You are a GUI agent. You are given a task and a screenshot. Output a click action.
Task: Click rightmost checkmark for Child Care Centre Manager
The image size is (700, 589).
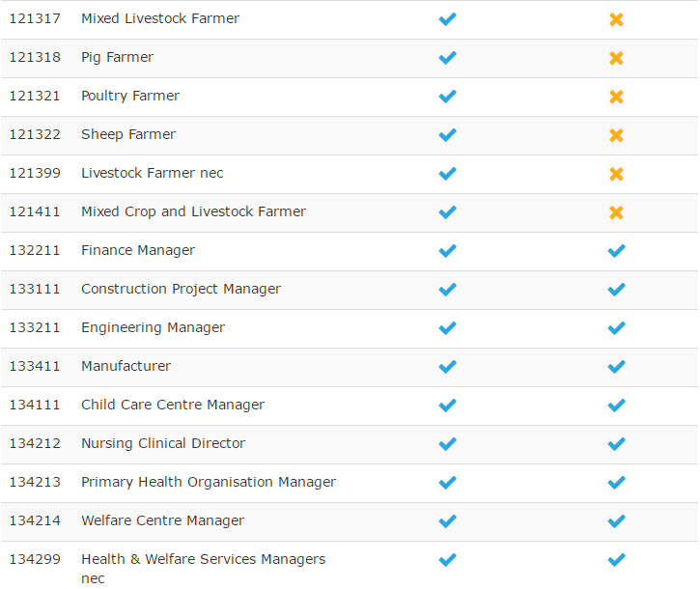[x=616, y=406]
